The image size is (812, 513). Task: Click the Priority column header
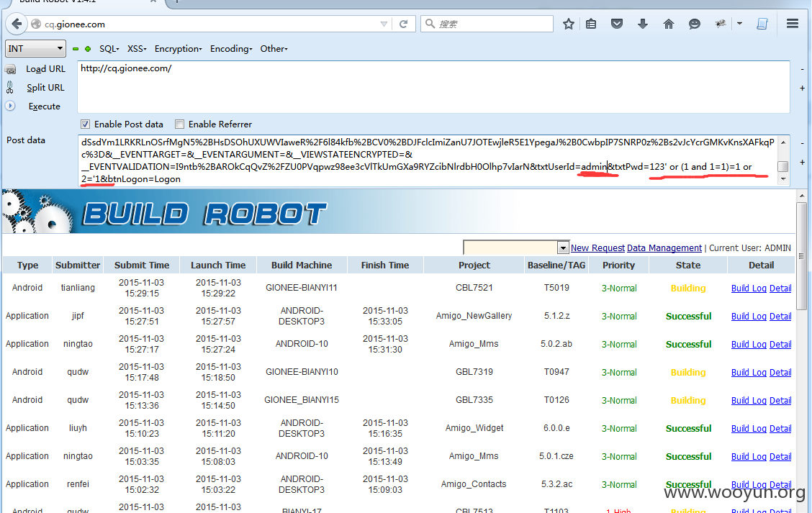pyautogui.click(x=618, y=265)
